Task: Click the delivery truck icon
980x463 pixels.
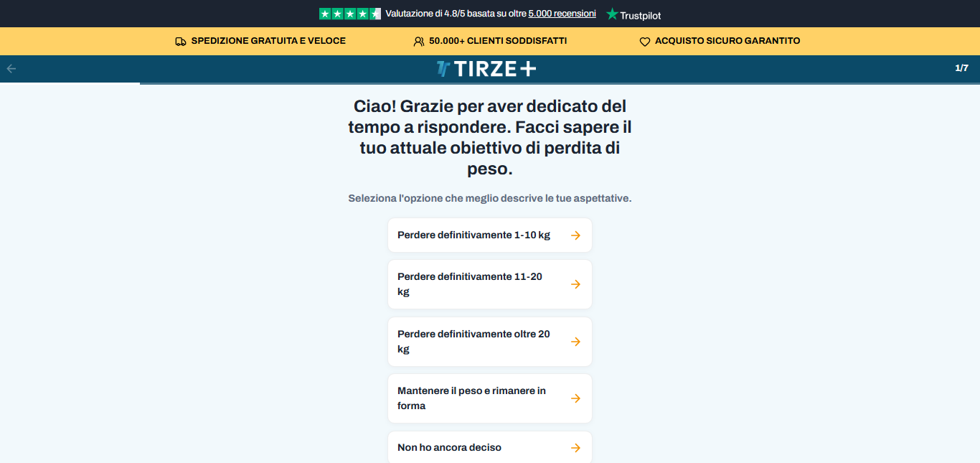Action: [x=181, y=42]
